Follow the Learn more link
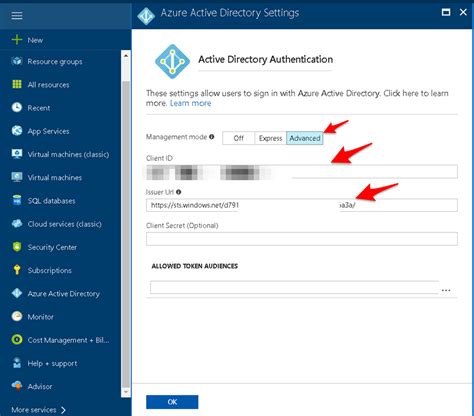 click(x=190, y=103)
